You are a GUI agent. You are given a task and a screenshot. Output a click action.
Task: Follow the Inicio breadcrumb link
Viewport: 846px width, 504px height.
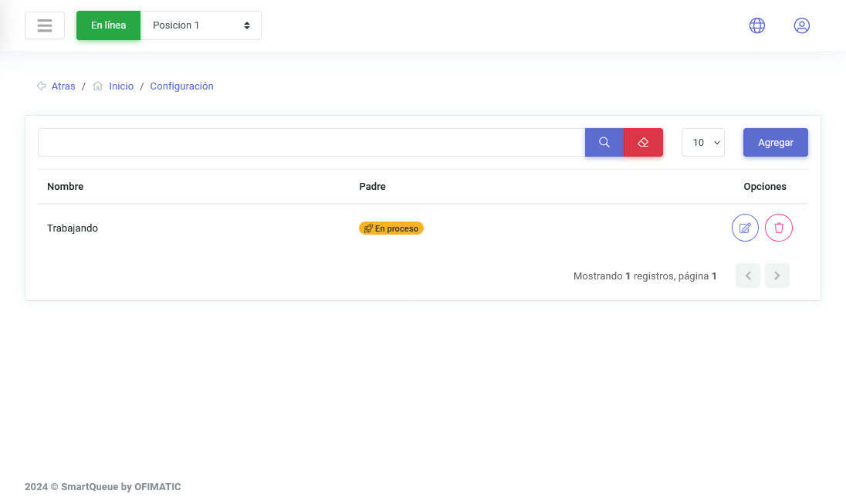point(121,86)
